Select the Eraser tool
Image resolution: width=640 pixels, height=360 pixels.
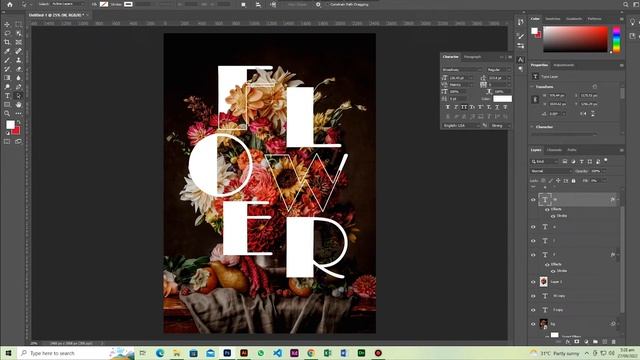[18, 69]
